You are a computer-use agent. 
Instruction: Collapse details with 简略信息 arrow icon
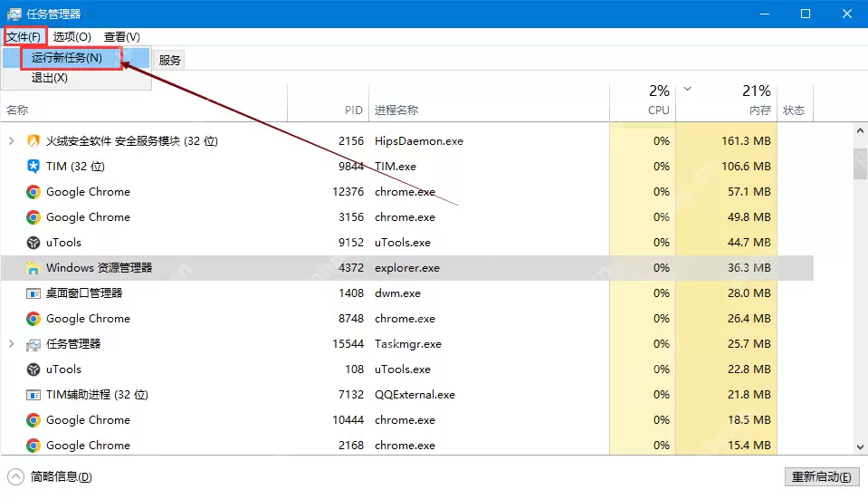coord(15,476)
